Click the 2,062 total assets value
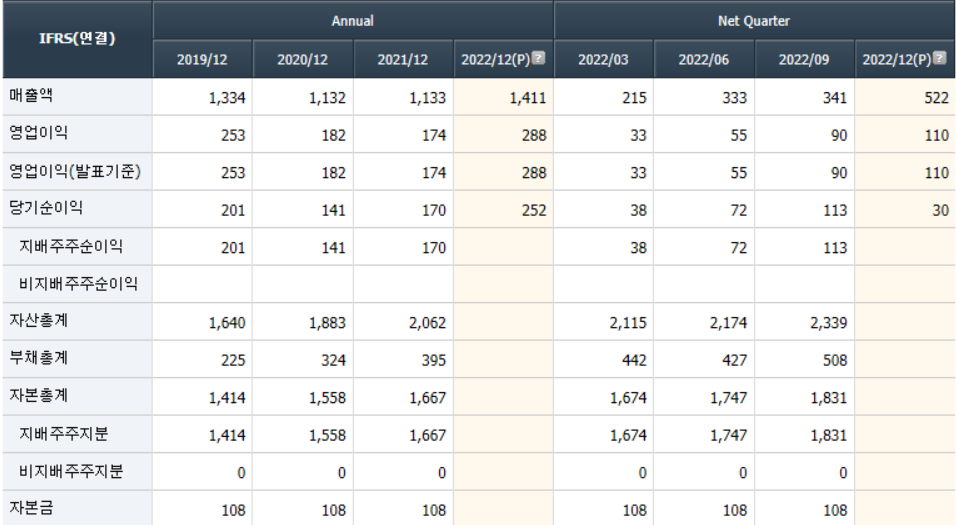The width and height of the screenshot is (956, 525). click(x=427, y=323)
